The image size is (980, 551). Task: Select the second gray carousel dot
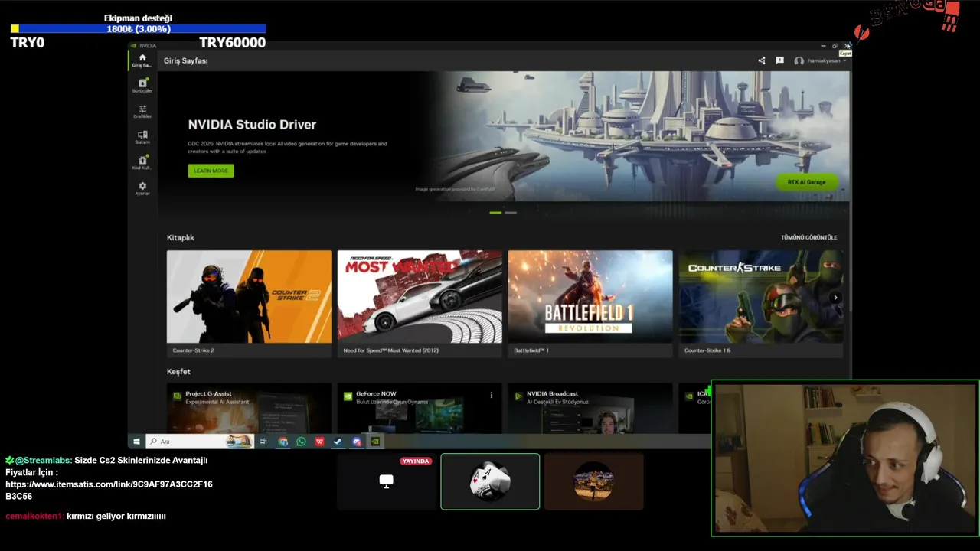click(511, 212)
